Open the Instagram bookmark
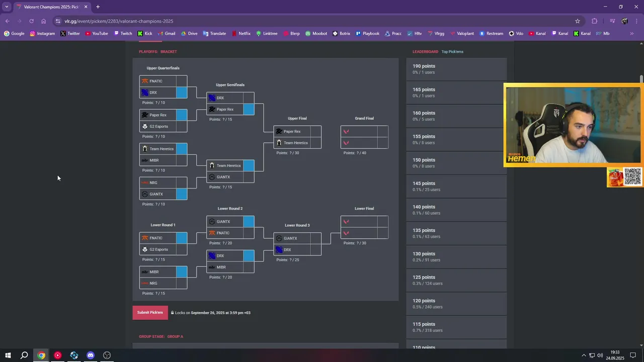Viewport: 644px width, 362px height. click(x=42, y=34)
